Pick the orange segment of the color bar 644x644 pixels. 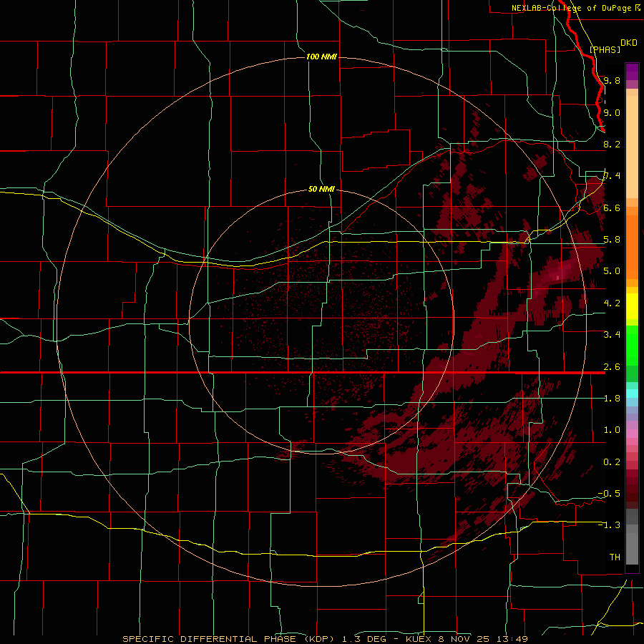pyautogui.click(x=632, y=246)
